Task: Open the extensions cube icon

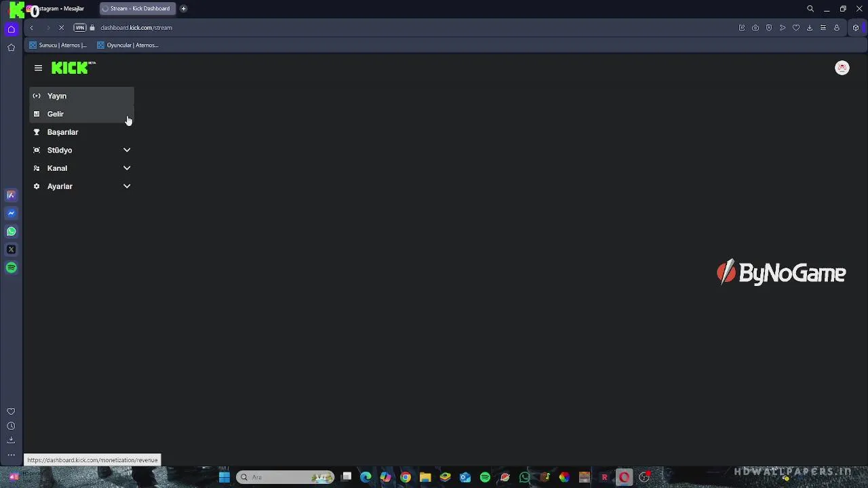Action: point(856,28)
